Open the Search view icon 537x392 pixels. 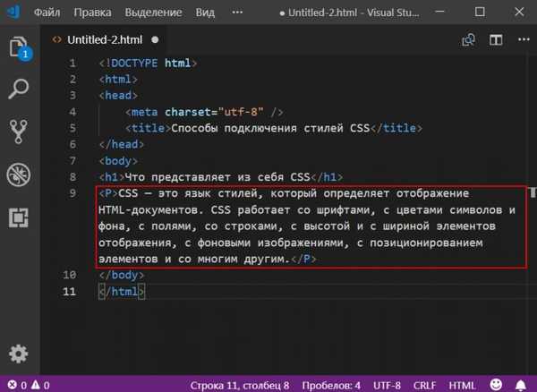pyautogui.click(x=19, y=89)
